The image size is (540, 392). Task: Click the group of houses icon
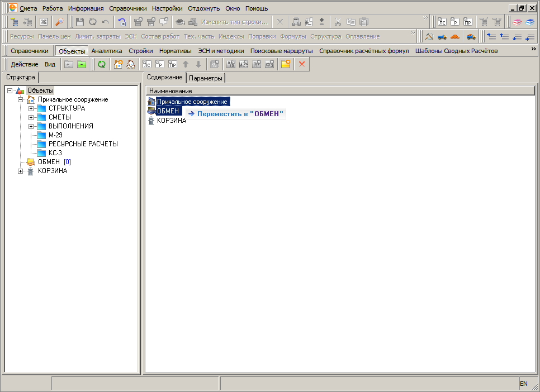click(x=131, y=64)
